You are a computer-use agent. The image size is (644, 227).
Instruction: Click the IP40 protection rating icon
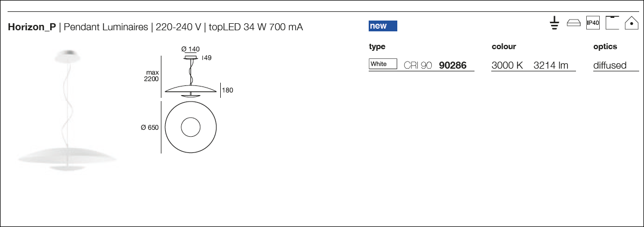[x=593, y=23]
